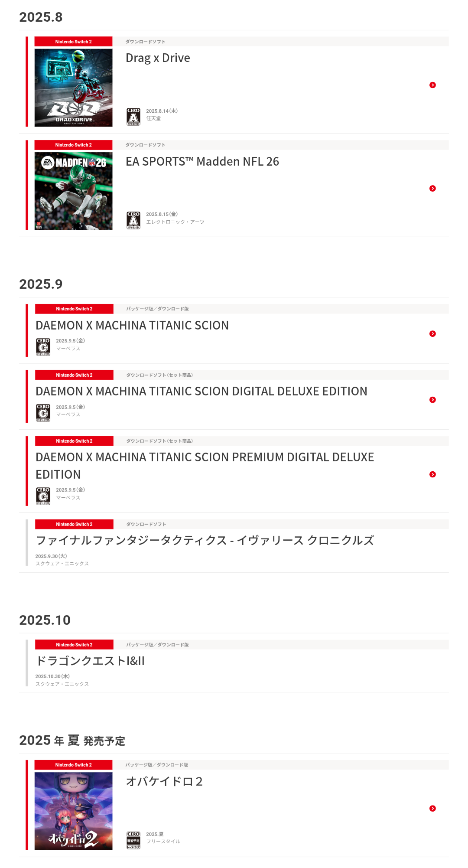Screen dimensions: 468x868
Task: Open the オバケイドロ2 cover art thumbnail
Action: click(74, 811)
